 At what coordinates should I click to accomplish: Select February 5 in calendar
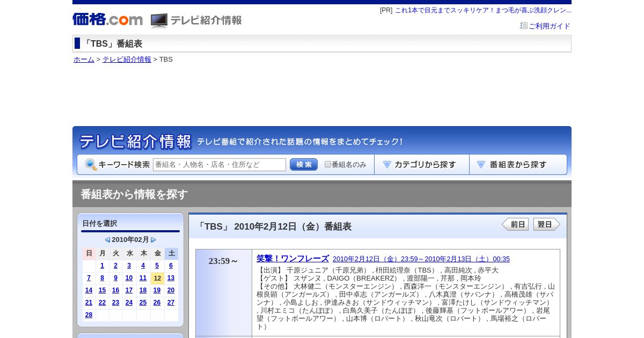(157, 266)
